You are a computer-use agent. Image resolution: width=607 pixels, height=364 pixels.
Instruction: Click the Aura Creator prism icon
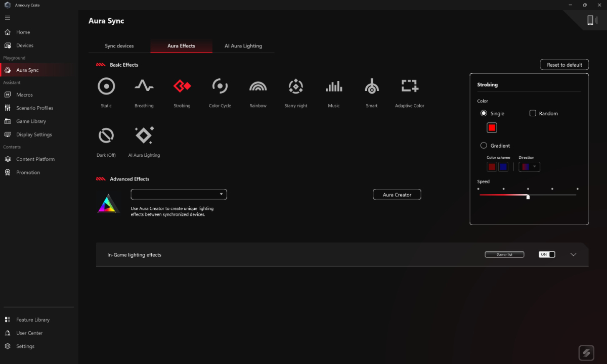point(109,204)
